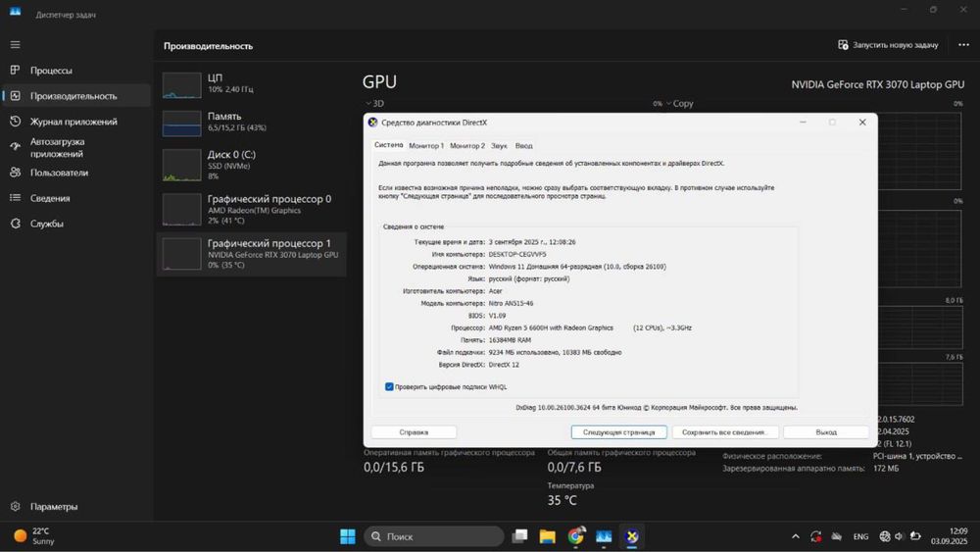The image size is (980, 552).
Task: Open Google Chrome from the taskbar
Action: (575, 536)
